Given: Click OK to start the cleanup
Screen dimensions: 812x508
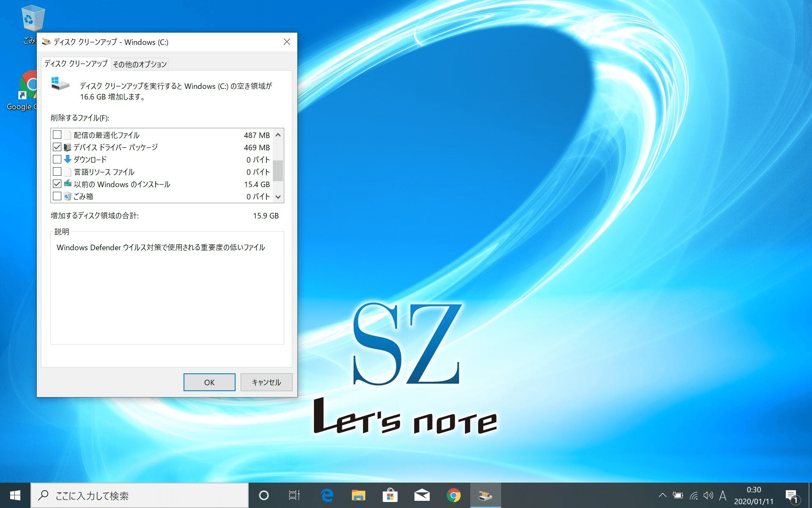Looking at the screenshot, I should pos(209,382).
